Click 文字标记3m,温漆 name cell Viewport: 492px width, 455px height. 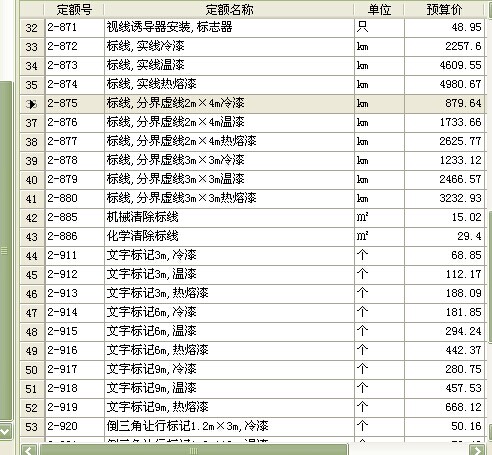point(229,275)
